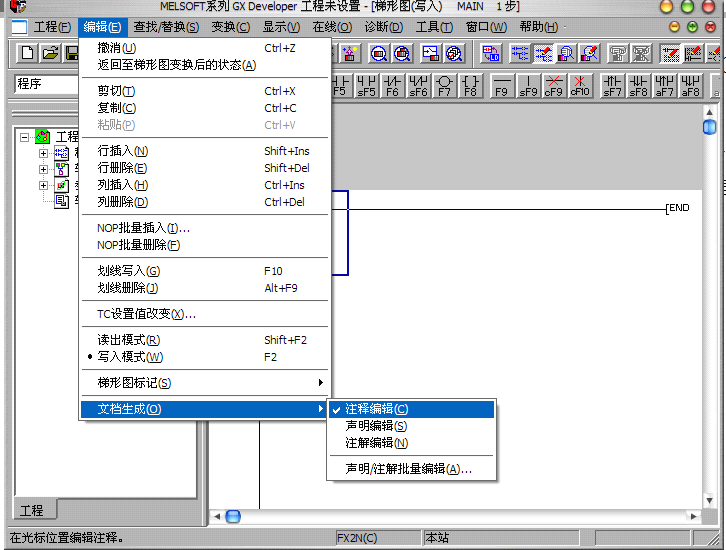Open the 在线(O) menu
This screenshot has width=726, height=550.
tap(332, 27)
